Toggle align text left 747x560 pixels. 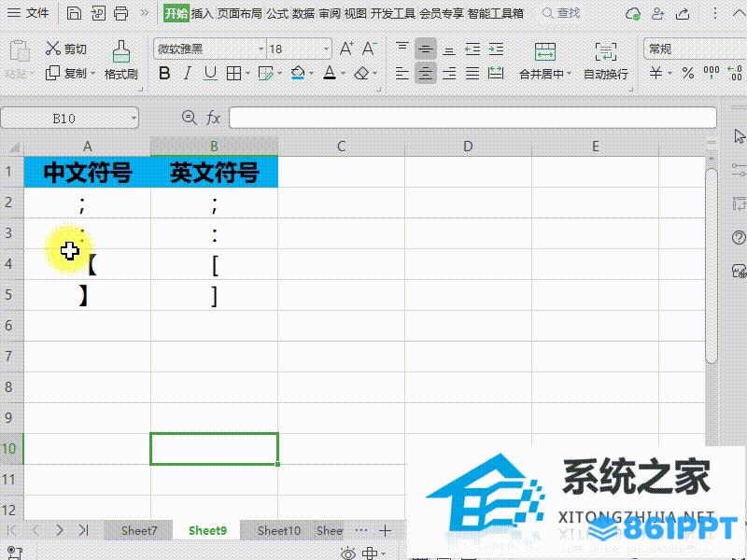point(402,74)
